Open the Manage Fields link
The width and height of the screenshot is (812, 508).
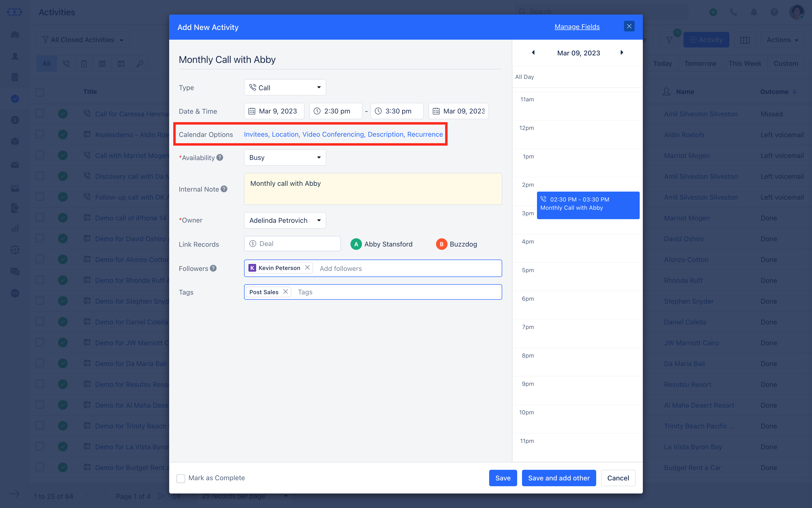click(577, 27)
